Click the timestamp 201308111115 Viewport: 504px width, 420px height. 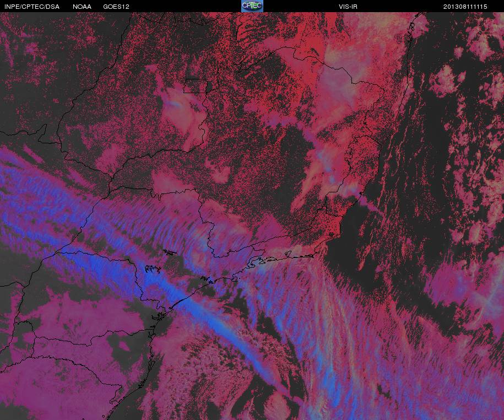click(465, 7)
